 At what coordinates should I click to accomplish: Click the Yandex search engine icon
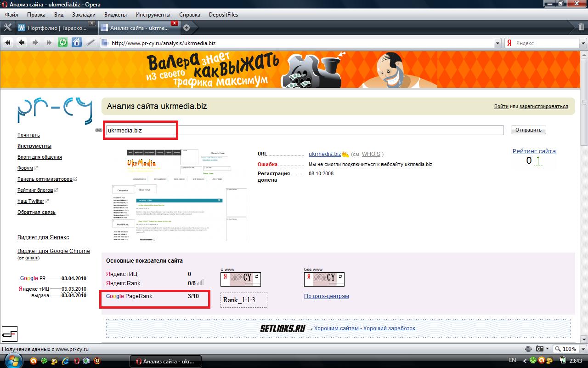pyautogui.click(x=509, y=43)
